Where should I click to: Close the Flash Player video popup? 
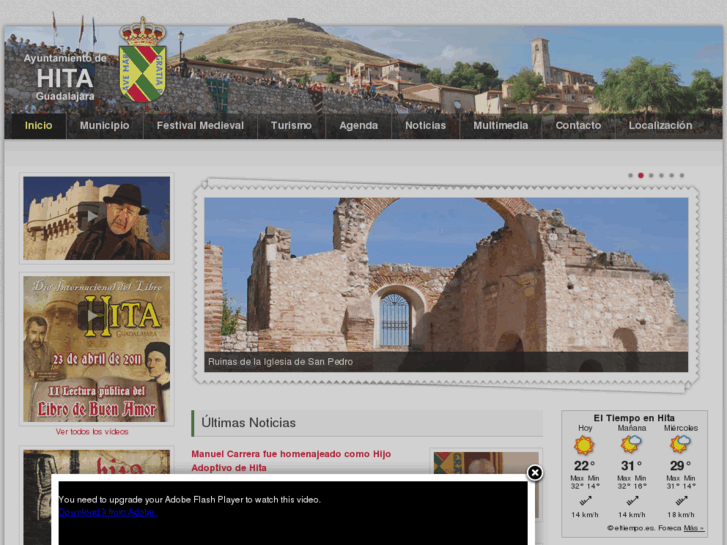pyautogui.click(x=535, y=473)
